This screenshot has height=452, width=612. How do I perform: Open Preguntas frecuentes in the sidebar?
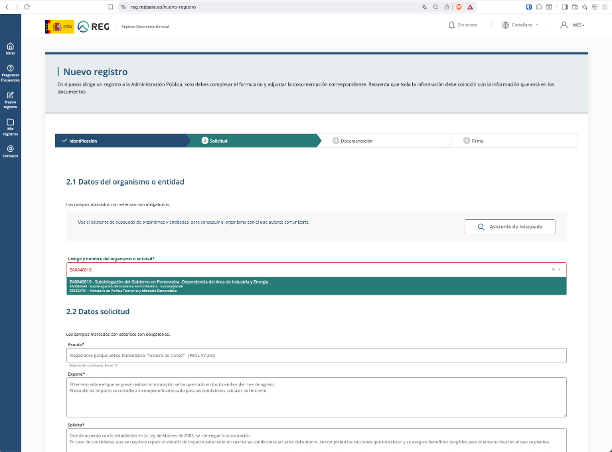click(10, 73)
